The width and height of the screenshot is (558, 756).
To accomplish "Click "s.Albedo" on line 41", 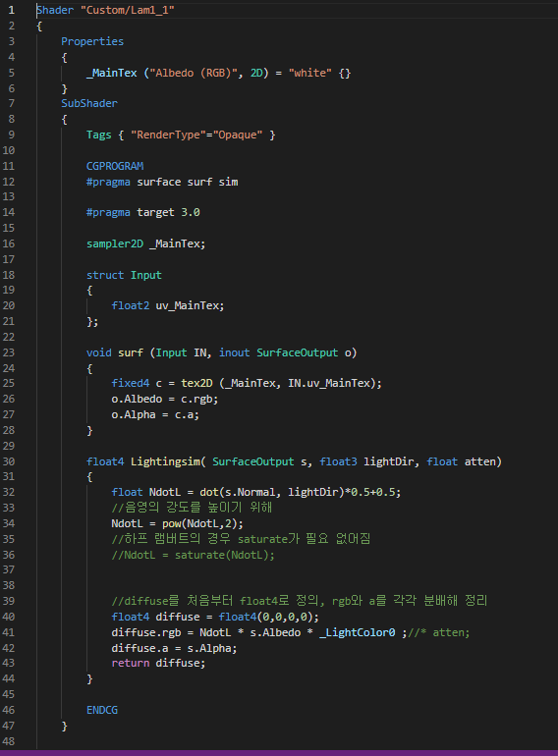I will click(x=275, y=632).
